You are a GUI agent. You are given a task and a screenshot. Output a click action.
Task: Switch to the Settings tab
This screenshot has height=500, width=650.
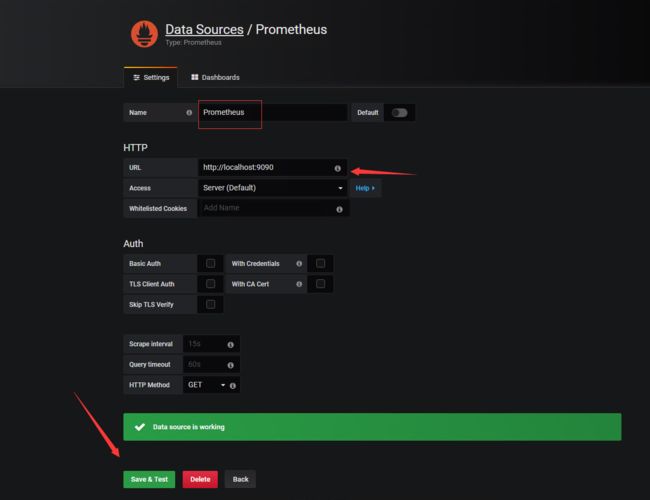click(x=151, y=78)
